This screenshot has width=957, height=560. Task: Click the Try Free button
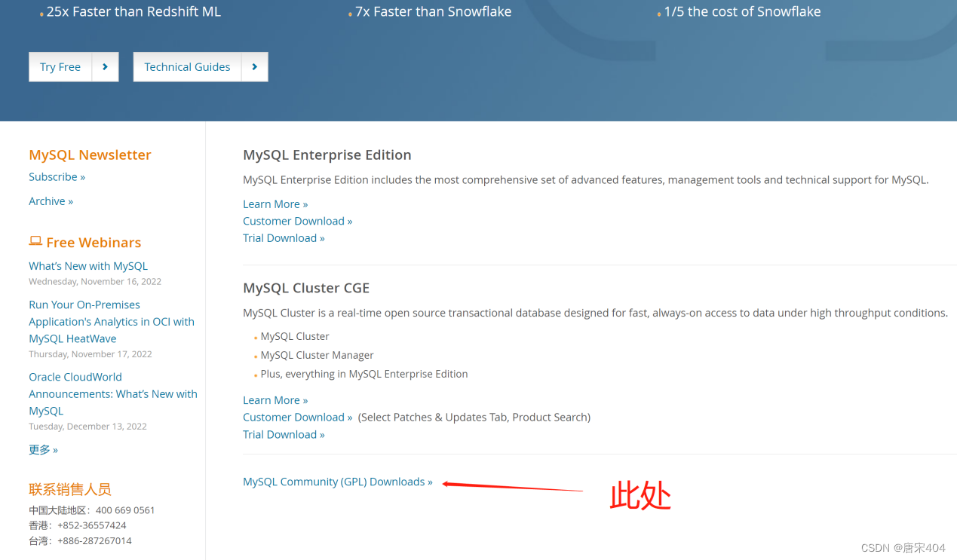pyautogui.click(x=60, y=67)
